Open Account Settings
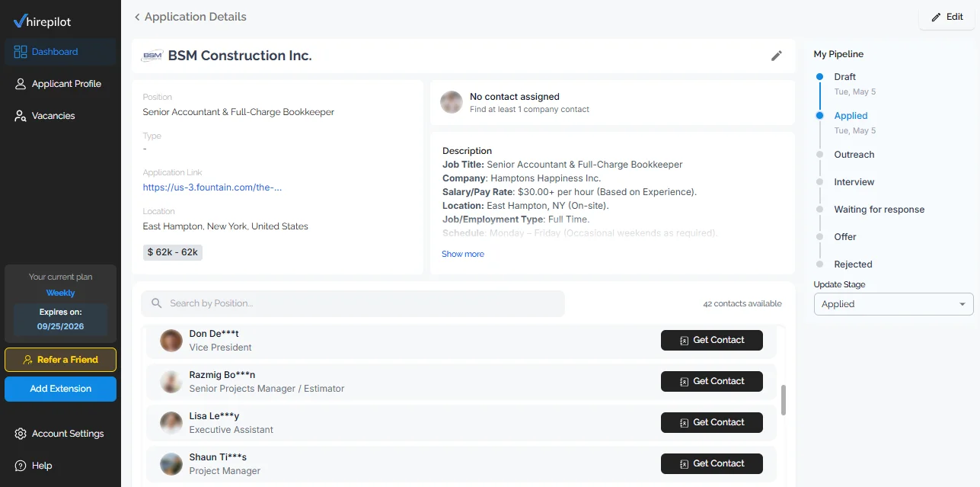The image size is (980, 487). 60,434
